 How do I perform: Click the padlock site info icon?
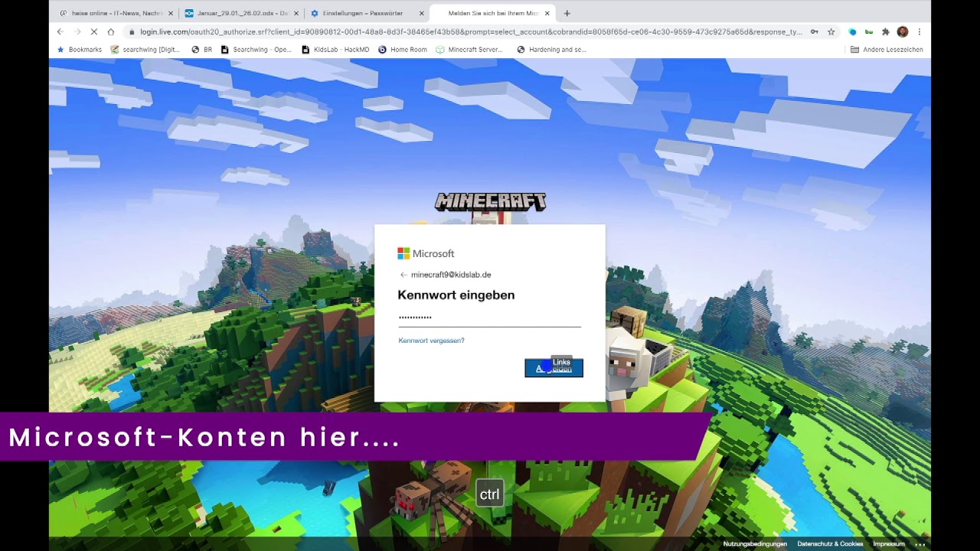click(x=132, y=32)
